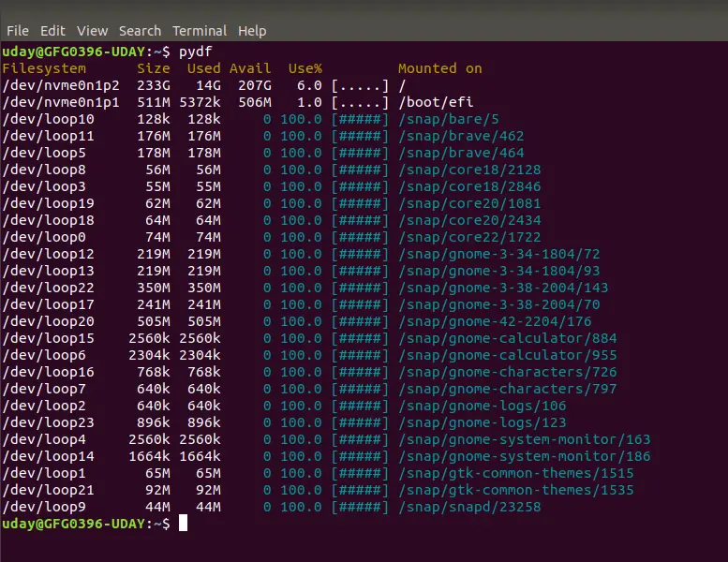Viewport: 728px width, 562px height.
Task: Click the terminal cursor at the prompt
Action: click(184, 523)
